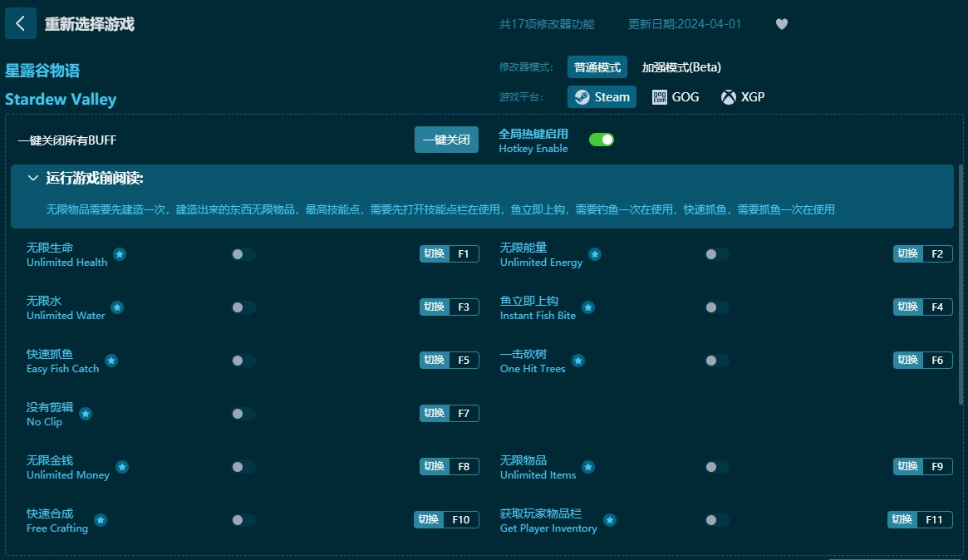Disable the Hotkey Enable switch

[x=602, y=140]
